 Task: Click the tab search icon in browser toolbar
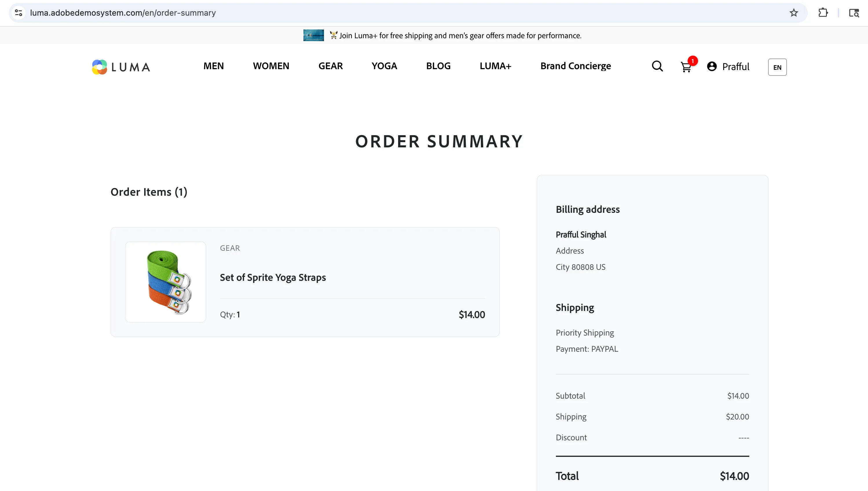[x=854, y=13]
